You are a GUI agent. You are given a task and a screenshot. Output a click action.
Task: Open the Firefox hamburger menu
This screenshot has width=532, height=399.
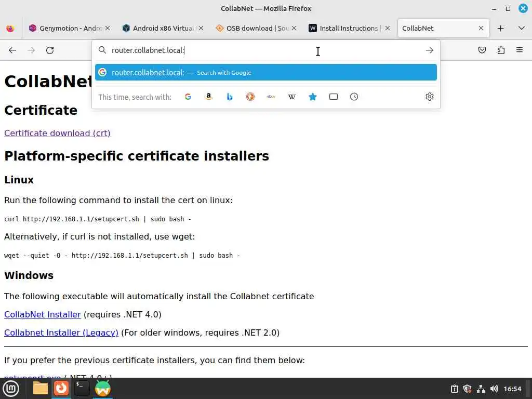coord(520,50)
